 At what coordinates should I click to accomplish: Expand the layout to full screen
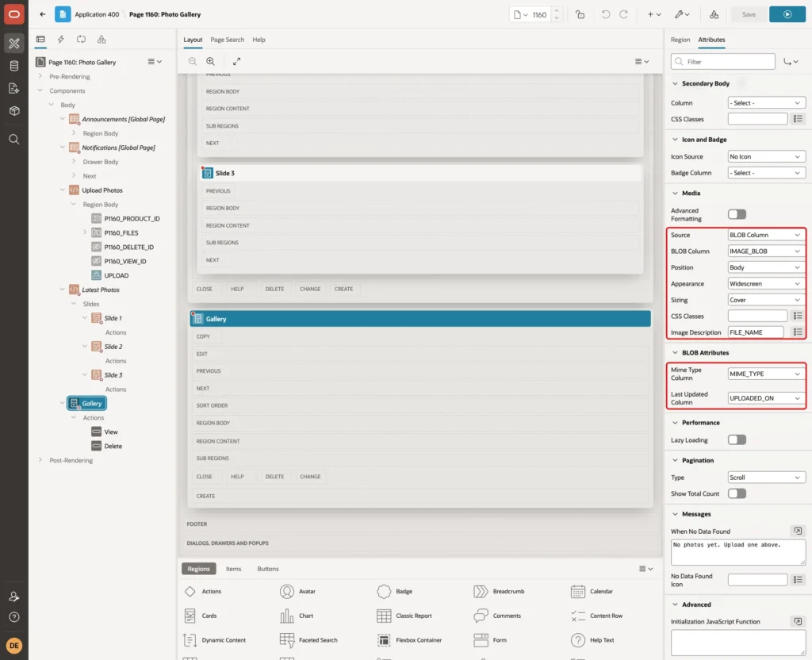click(236, 61)
